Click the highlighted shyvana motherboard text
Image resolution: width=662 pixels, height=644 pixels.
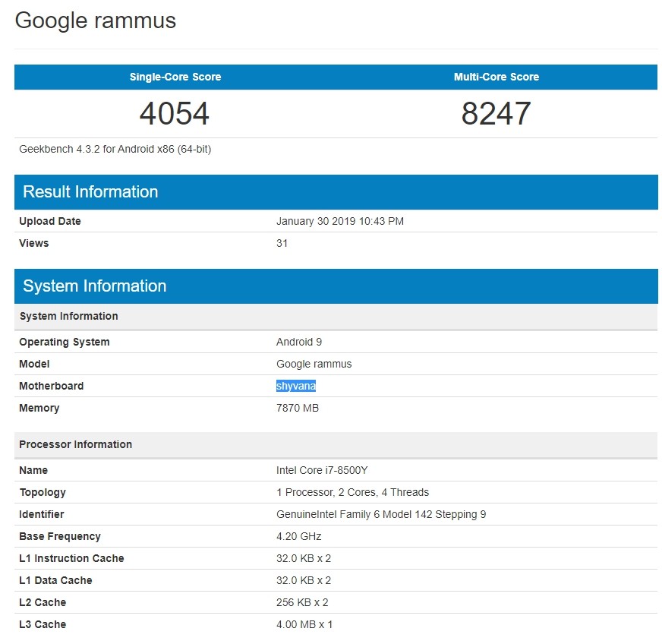[296, 386]
